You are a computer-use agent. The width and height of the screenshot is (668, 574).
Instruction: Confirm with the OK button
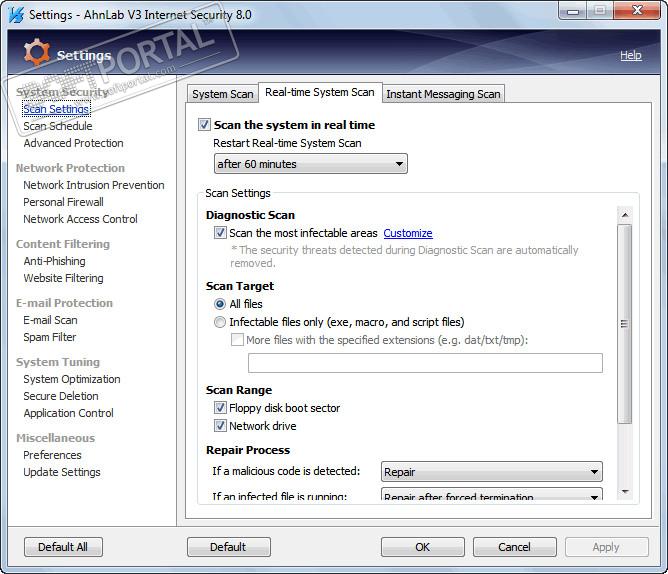click(x=423, y=547)
